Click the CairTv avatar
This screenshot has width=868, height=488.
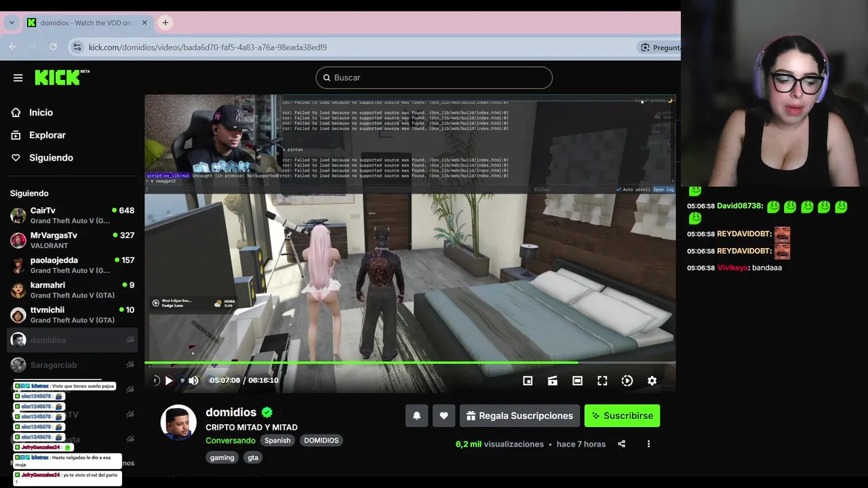point(18,216)
